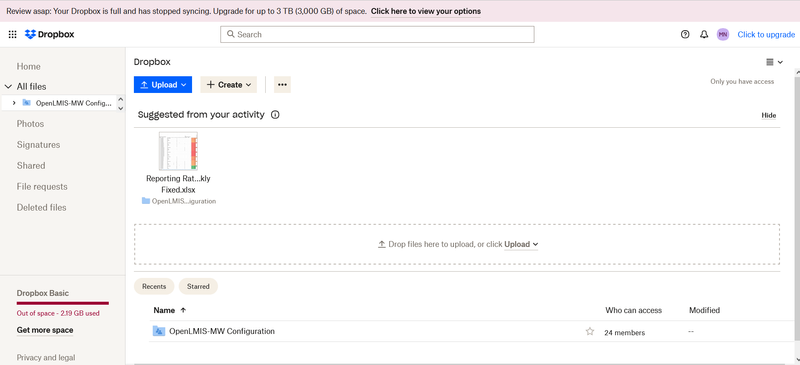The image size is (800, 365).
Task: Click the main page vertical scrollbar
Action: coord(797,209)
